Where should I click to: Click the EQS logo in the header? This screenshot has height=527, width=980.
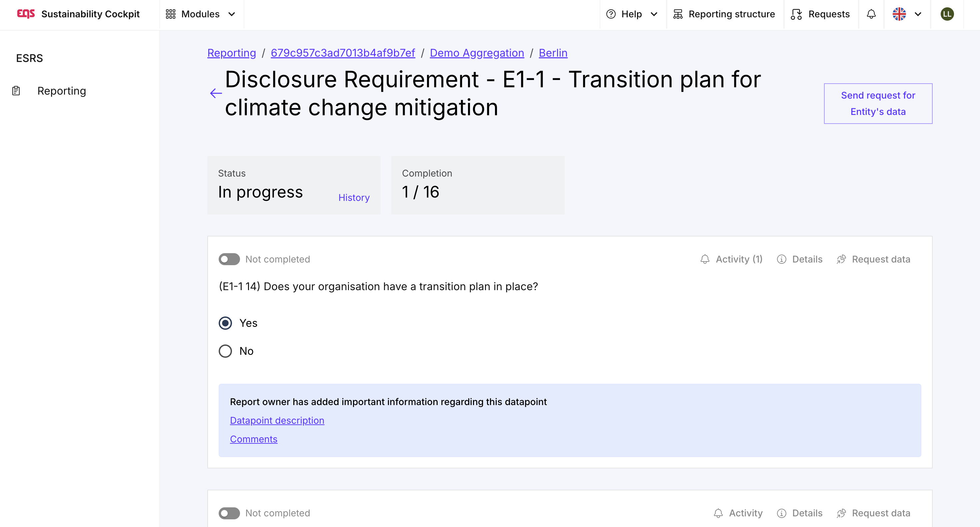point(26,14)
